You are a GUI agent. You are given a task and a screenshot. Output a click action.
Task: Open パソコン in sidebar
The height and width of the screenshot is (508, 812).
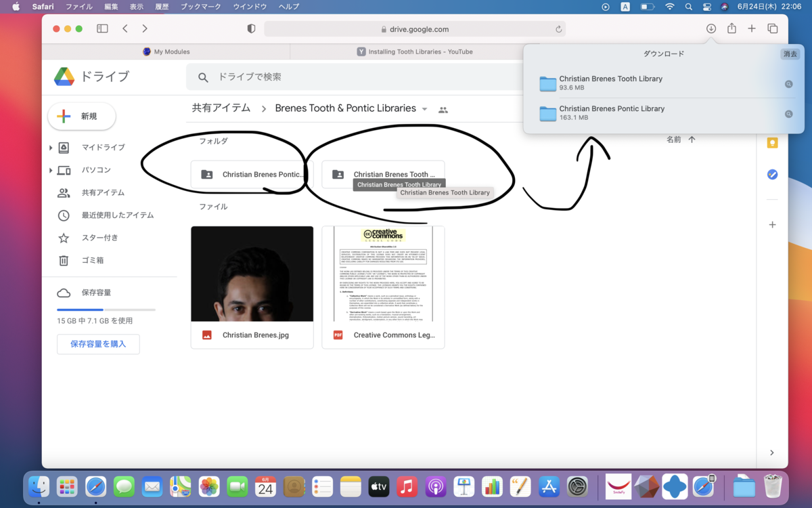click(96, 170)
